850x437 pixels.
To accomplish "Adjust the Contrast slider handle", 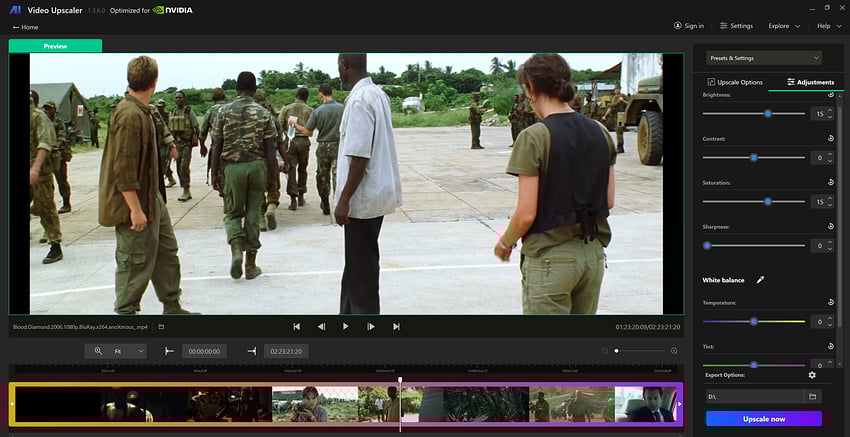I will pyautogui.click(x=754, y=158).
